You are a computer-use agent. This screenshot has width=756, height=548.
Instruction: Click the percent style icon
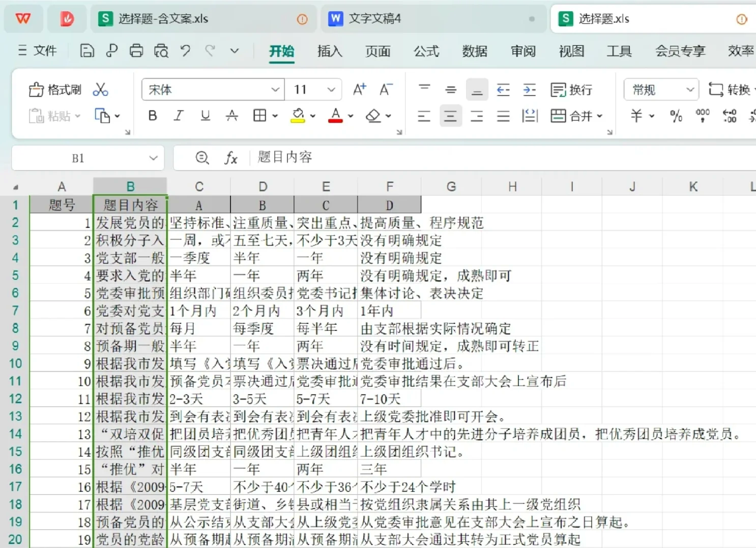point(676,116)
